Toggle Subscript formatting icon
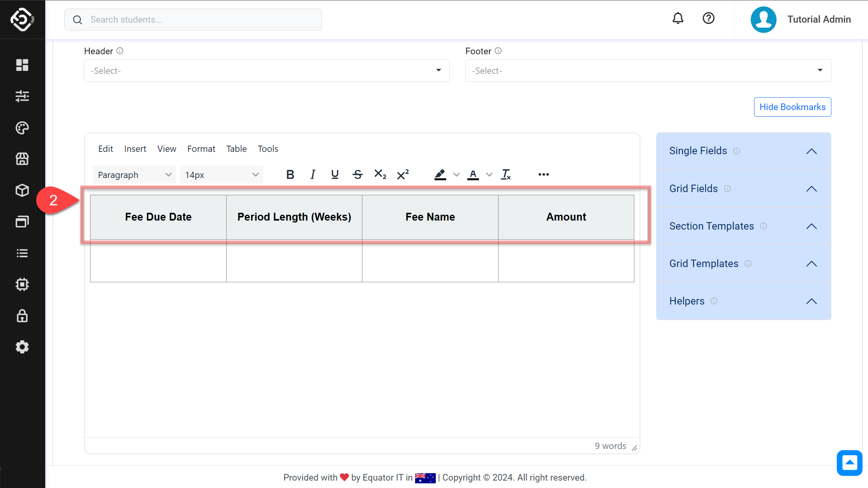Viewport: 868px width, 488px height. click(x=380, y=175)
